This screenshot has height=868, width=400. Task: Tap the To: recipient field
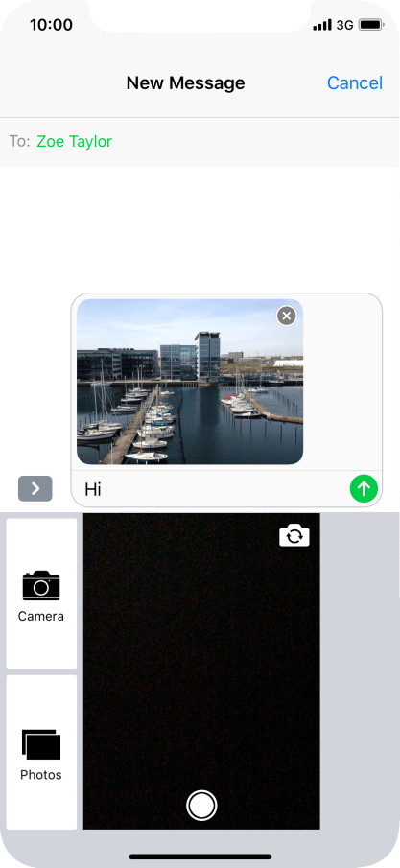[200, 142]
